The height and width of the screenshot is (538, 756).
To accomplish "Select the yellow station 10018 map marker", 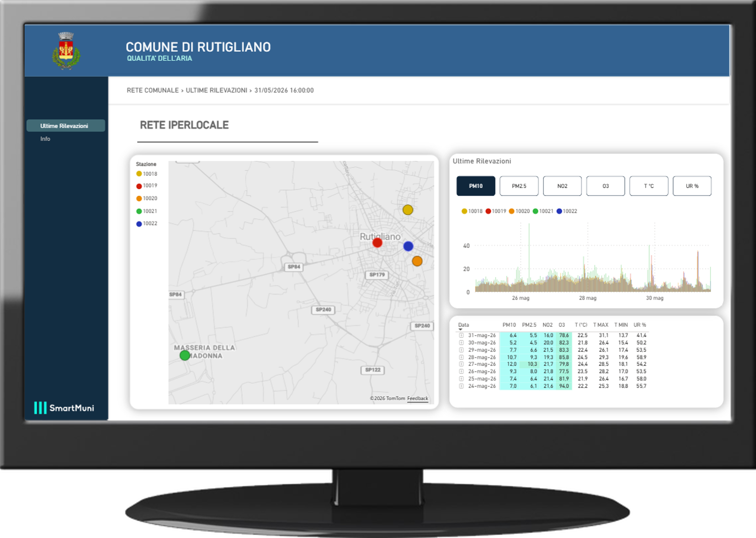I will tap(407, 210).
